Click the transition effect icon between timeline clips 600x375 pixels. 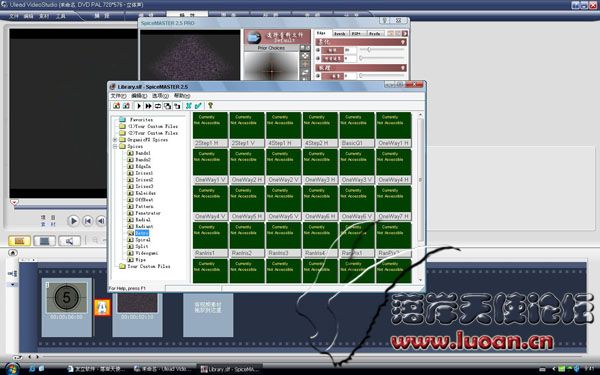[x=102, y=307]
